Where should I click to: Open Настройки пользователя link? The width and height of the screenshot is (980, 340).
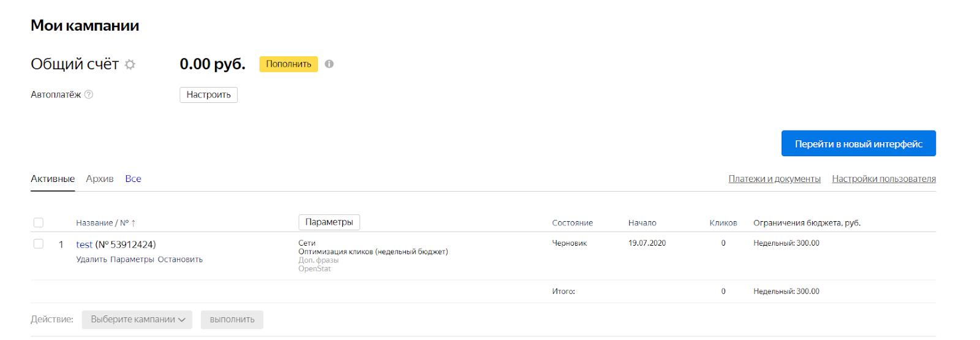[883, 179]
